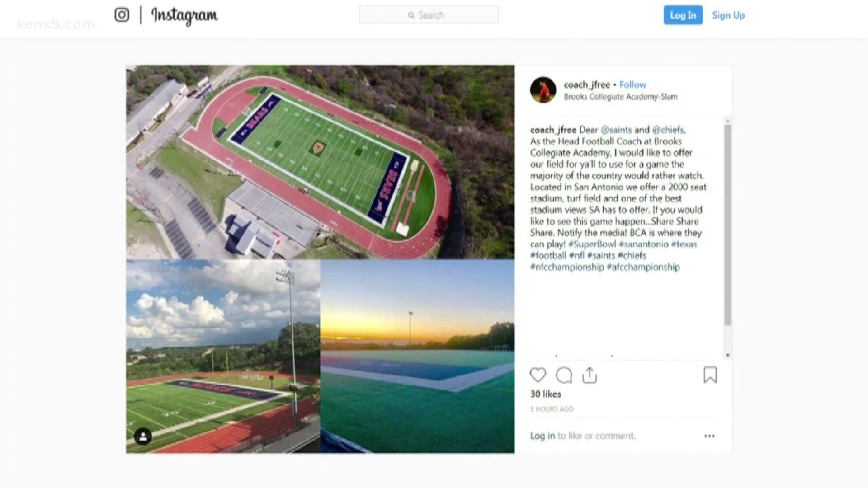Open the three-dot more options menu
This screenshot has width=868, height=488.
pos(709,436)
